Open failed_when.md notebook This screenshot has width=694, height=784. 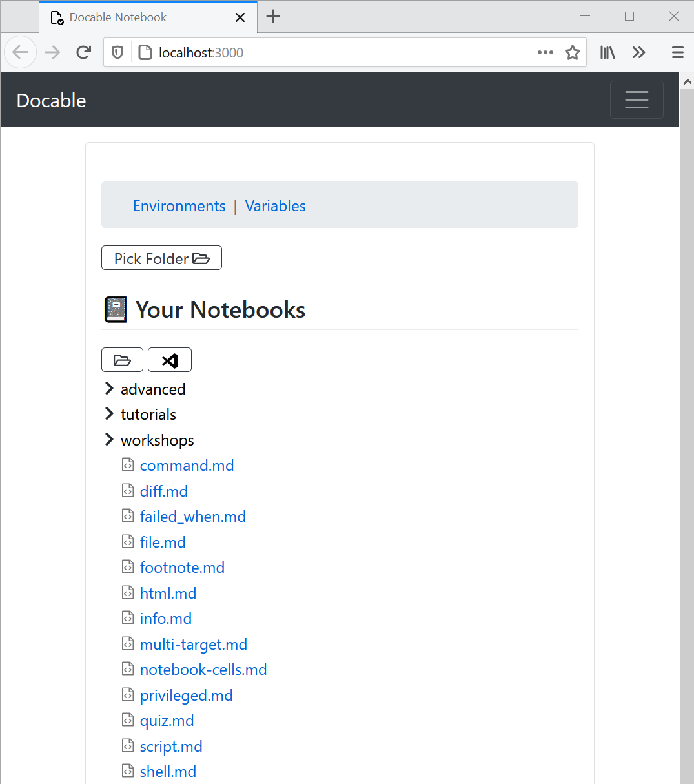tap(193, 516)
